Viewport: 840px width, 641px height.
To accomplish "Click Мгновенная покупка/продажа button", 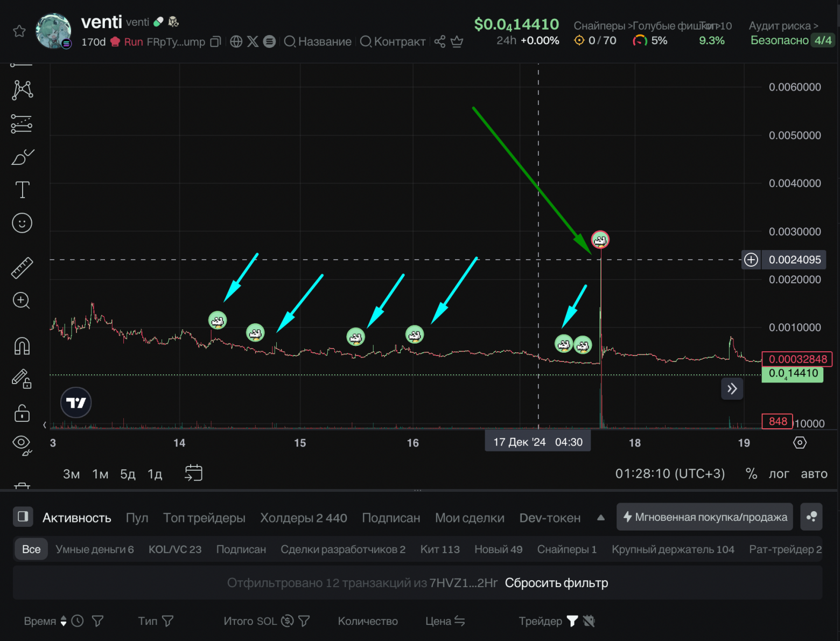I will (x=705, y=517).
